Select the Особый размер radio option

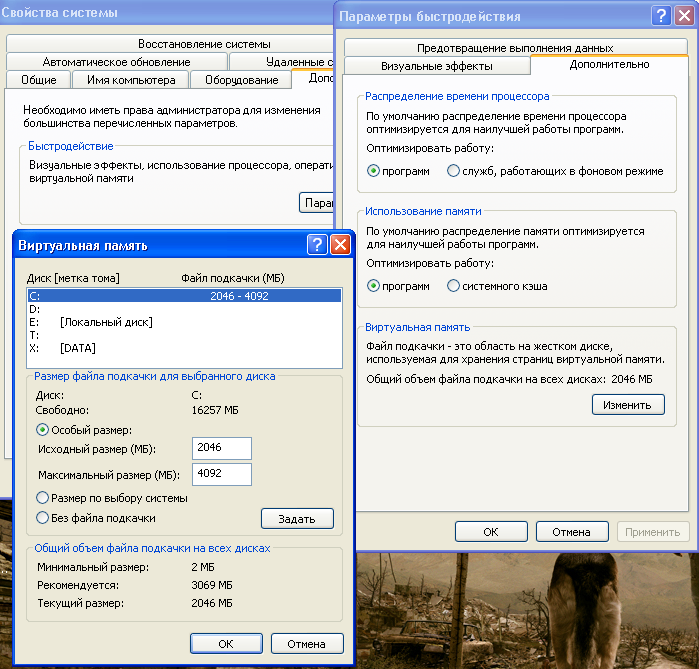43,429
